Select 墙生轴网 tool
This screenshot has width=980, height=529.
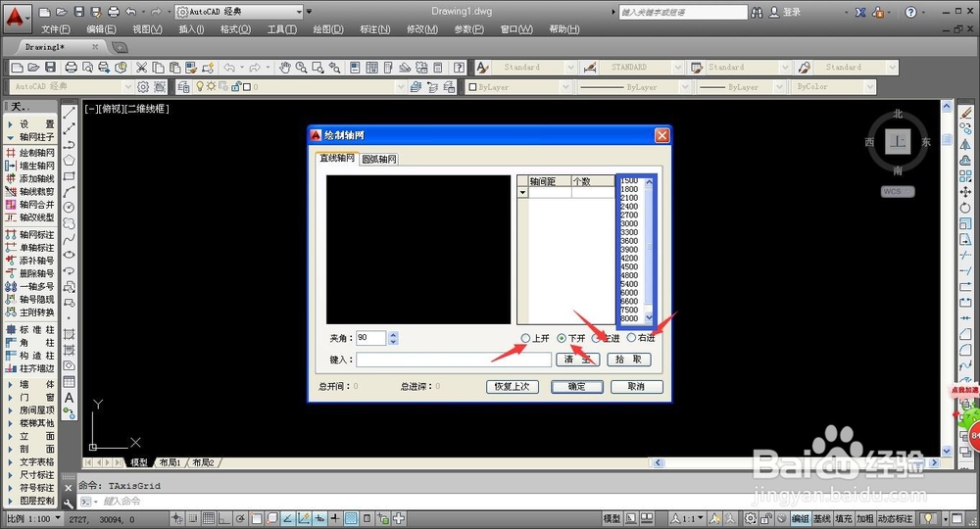30,166
